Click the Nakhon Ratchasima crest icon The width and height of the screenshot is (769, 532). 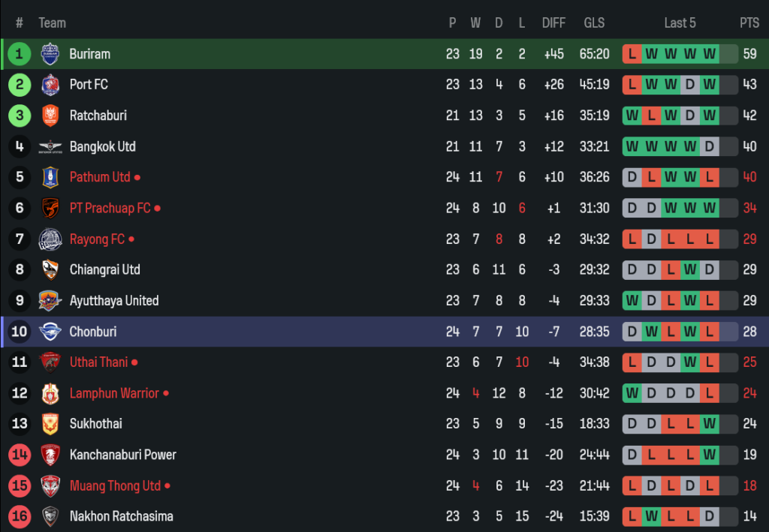50,516
